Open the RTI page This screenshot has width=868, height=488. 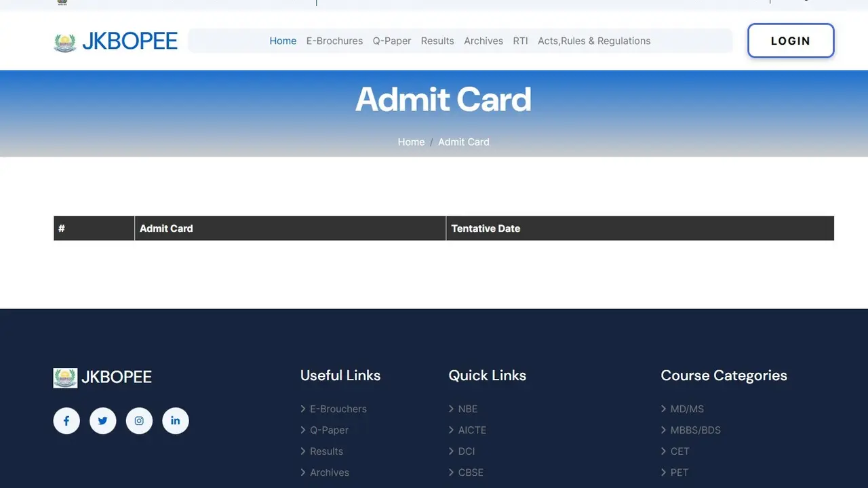point(520,41)
